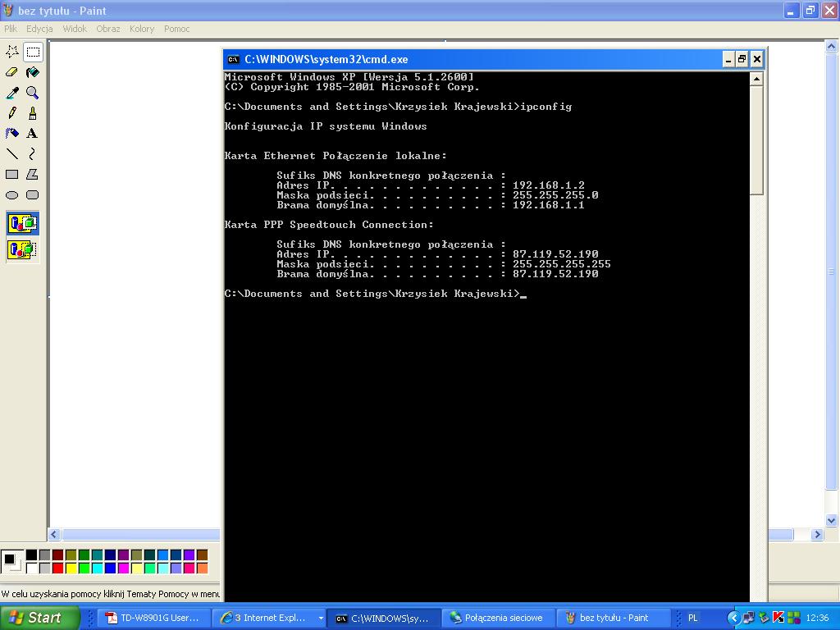Enable transparent selection mode option
This screenshot has width=840, height=630.
click(x=22, y=249)
